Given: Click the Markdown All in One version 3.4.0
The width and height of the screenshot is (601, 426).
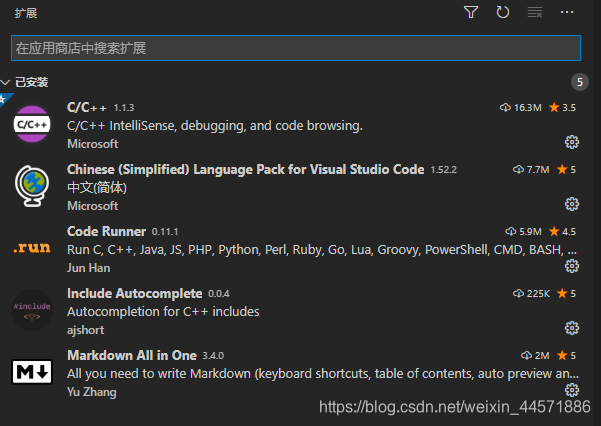Looking at the screenshot, I should tap(213, 355).
